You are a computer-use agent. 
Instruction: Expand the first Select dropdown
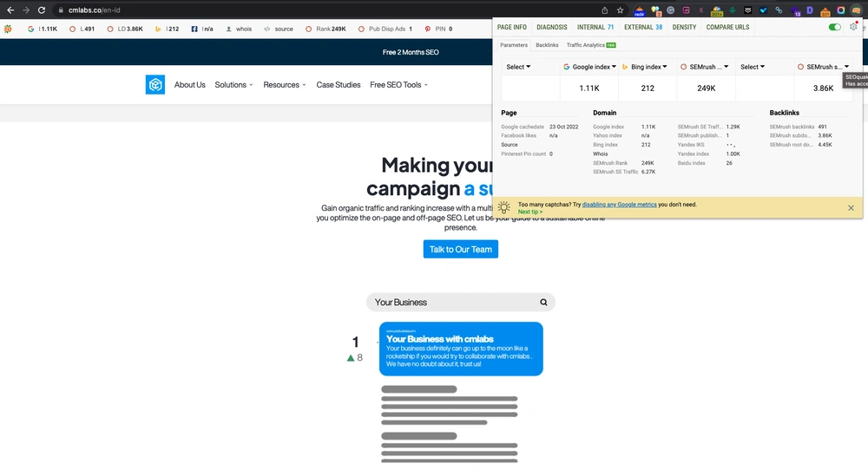518,67
